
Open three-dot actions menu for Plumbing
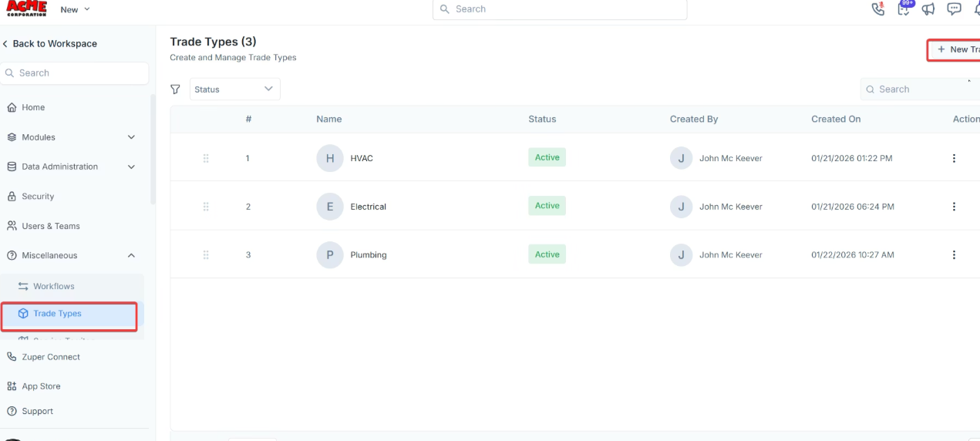tap(954, 255)
